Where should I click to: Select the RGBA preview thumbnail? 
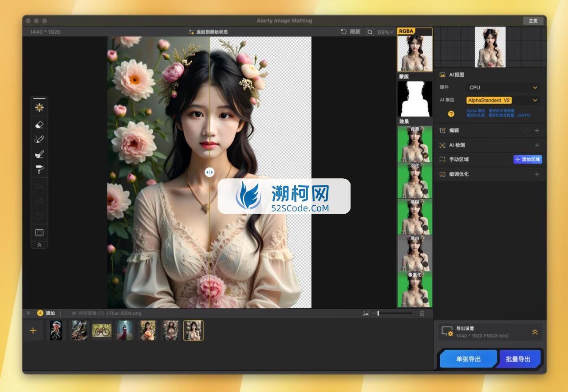tap(414, 50)
